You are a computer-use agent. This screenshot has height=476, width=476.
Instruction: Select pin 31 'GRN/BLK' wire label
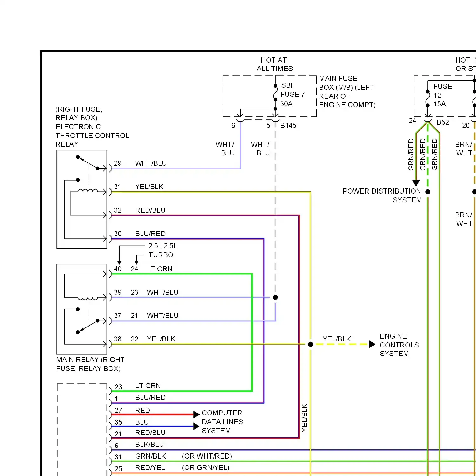tap(150, 456)
